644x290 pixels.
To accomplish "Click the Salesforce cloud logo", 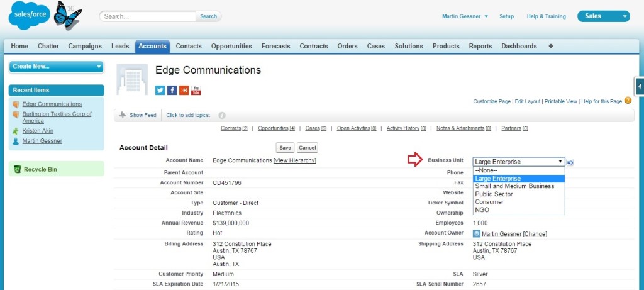I will pos(29,15).
